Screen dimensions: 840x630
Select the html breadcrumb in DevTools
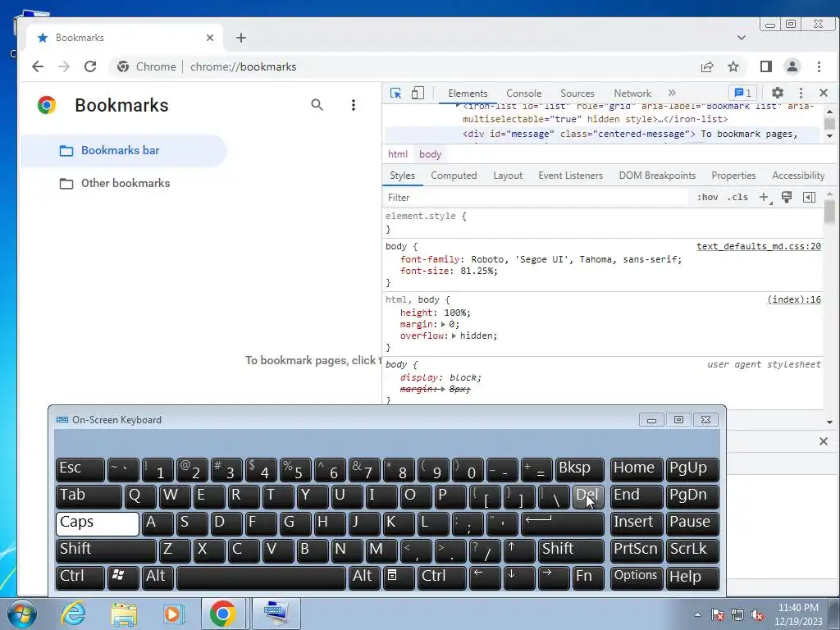(398, 154)
